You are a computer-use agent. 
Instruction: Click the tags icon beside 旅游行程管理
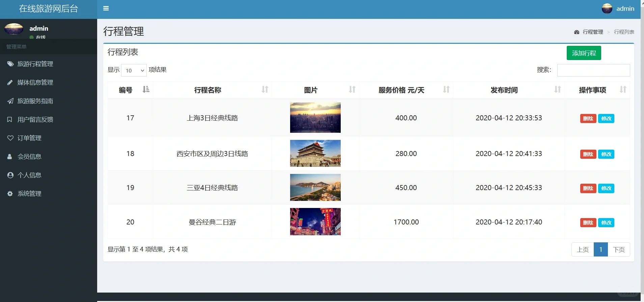(x=10, y=64)
